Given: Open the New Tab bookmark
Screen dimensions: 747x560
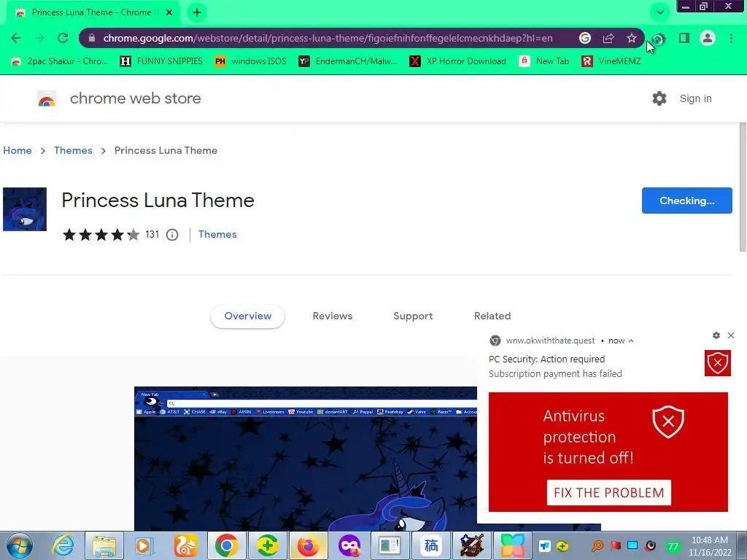Looking at the screenshot, I should [x=544, y=61].
